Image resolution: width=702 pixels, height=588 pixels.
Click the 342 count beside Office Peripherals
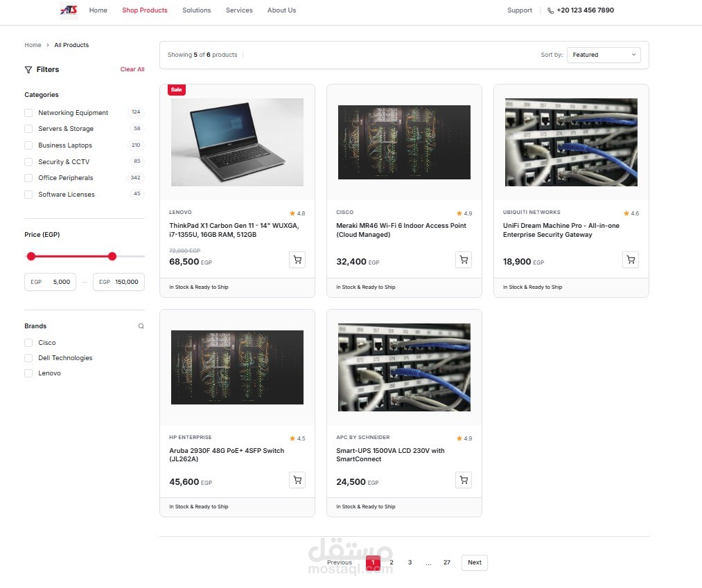click(x=135, y=178)
